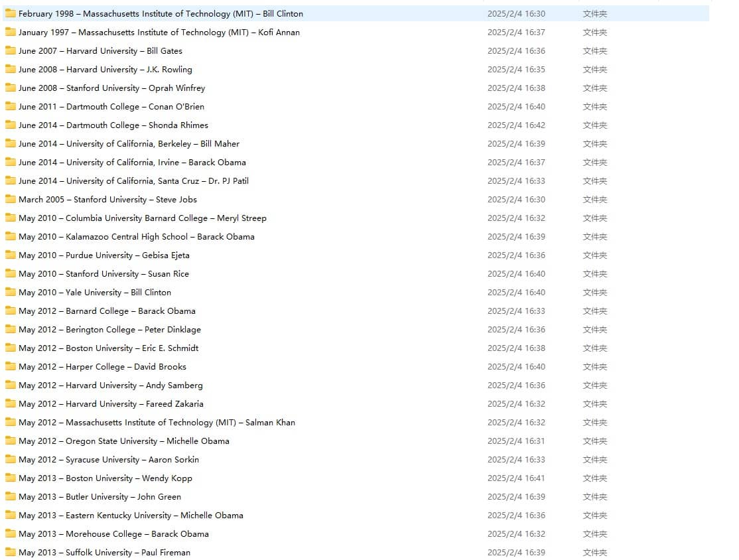Select folder name 'January 1997 – Massachusetts Institute of Technology (MIT) – Kofi Annan'
This screenshot has width=739, height=560.
159,33
